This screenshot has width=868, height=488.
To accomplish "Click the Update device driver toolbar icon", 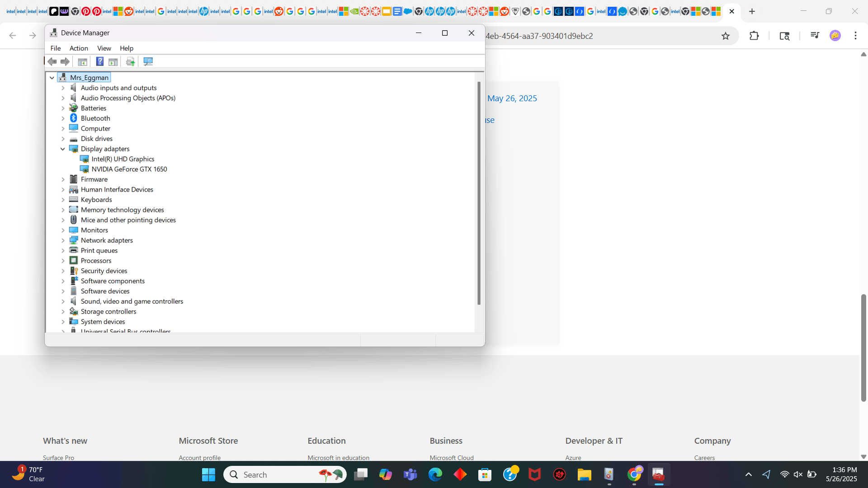I will [x=131, y=61].
